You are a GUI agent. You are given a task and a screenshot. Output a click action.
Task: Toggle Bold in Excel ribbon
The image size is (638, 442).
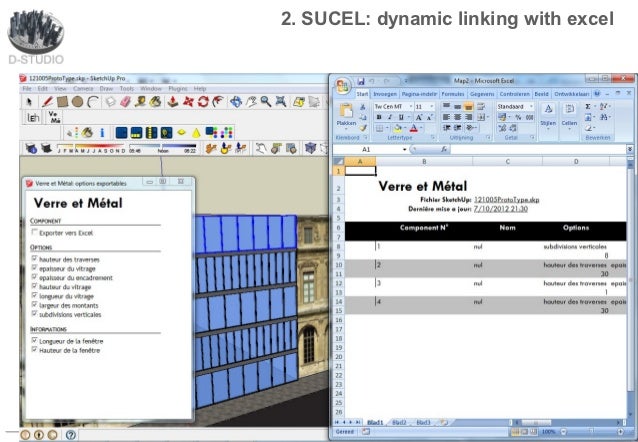tap(379, 117)
